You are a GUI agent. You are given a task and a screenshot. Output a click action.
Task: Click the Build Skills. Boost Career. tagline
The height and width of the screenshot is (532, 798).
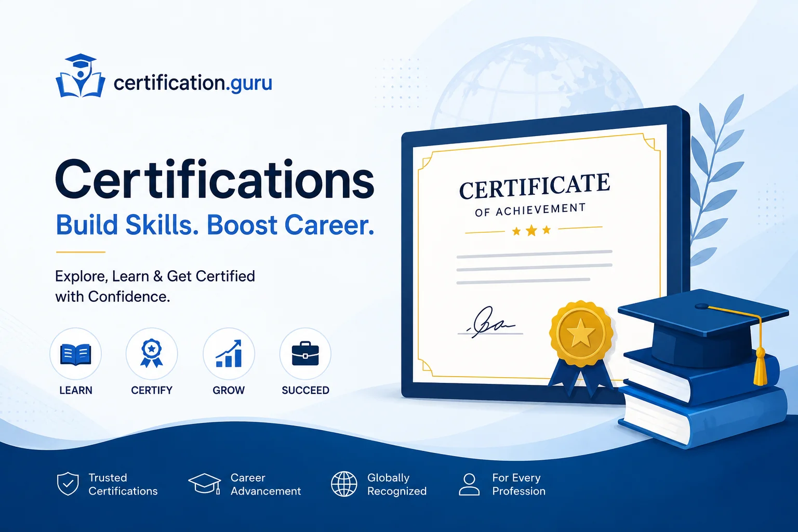click(215, 225)
